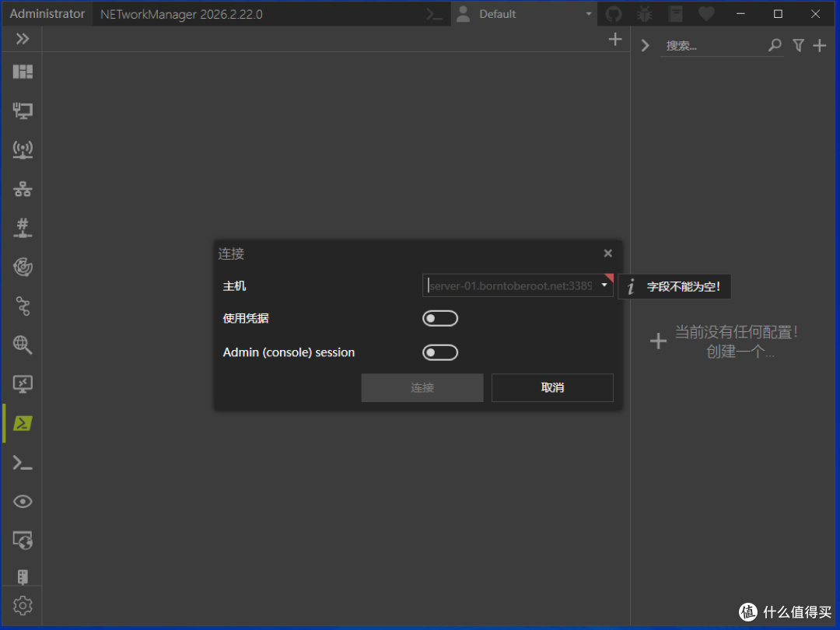Image resolution: width=840 pixels, height=630 pixels.
Task: Open Web Console globe window icon
Action: (x=23, y=541)
